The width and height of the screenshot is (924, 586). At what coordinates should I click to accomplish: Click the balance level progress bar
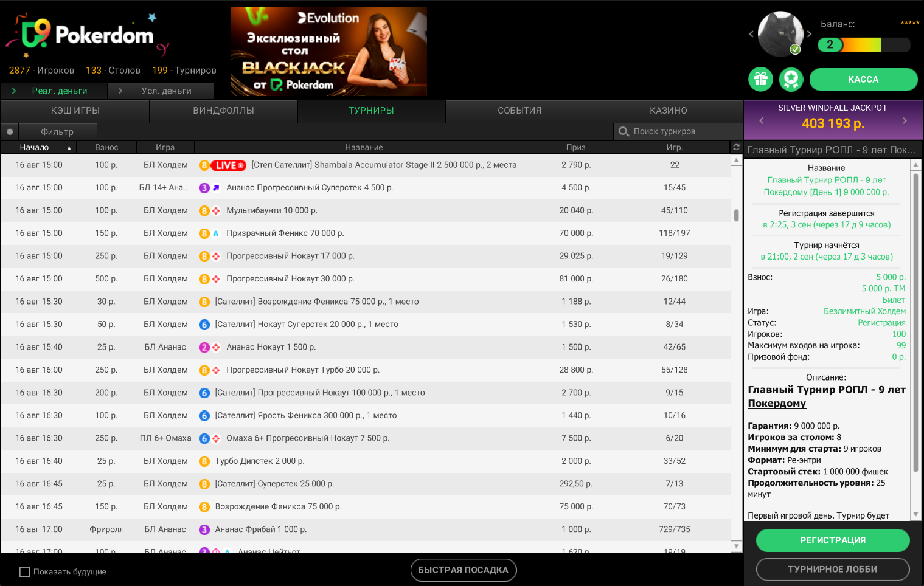pos(864,44)
